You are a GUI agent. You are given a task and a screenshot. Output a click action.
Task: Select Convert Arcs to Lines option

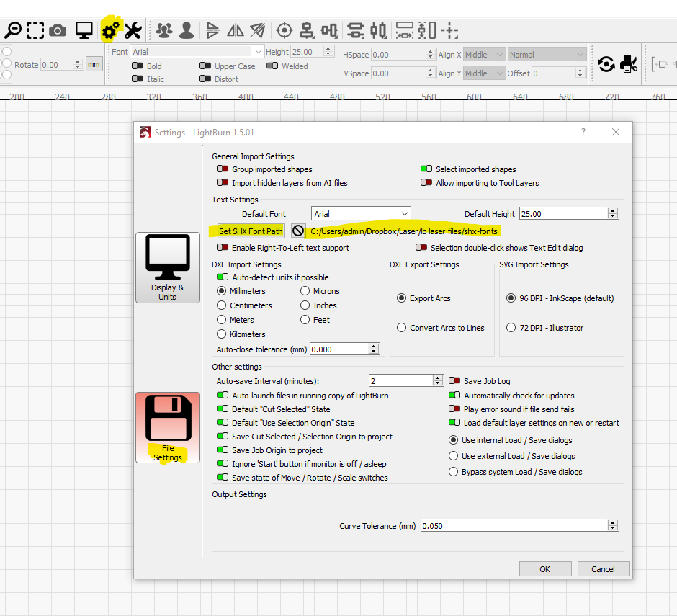(402, 328)
